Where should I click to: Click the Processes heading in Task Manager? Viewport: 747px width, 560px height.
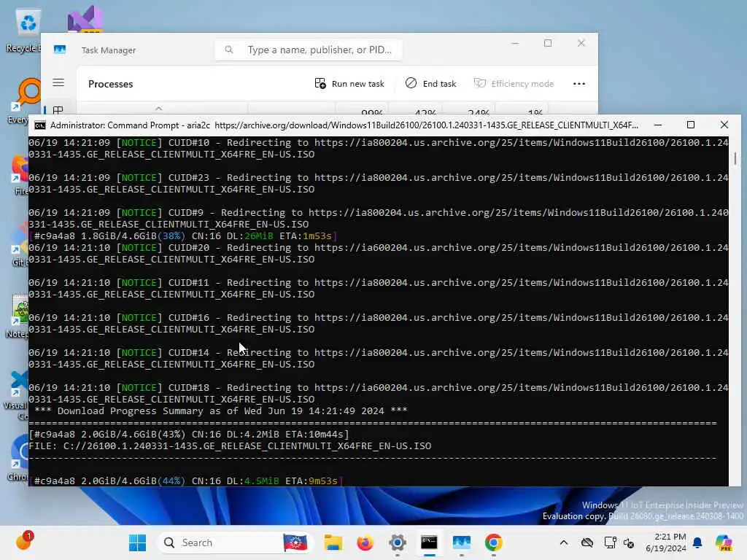coord(111,84)
